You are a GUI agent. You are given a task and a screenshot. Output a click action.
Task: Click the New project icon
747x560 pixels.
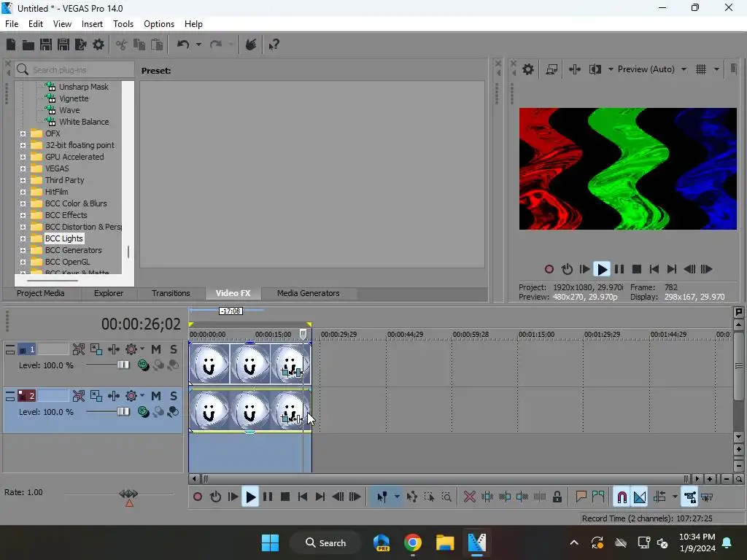(x=10, y=44)
